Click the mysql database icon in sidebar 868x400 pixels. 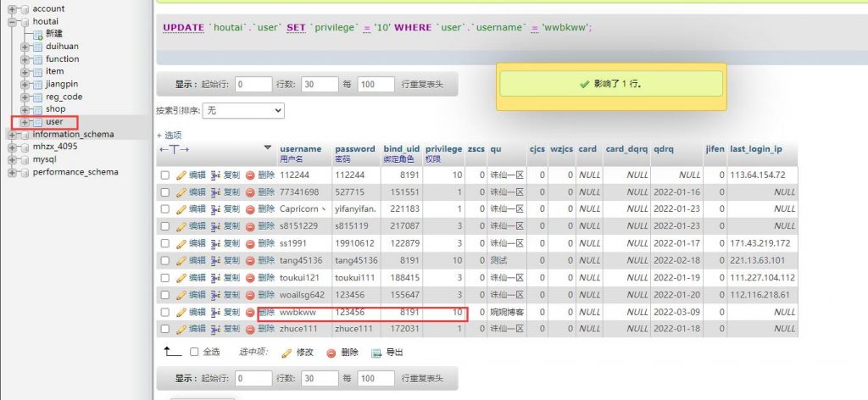[25, 160]
